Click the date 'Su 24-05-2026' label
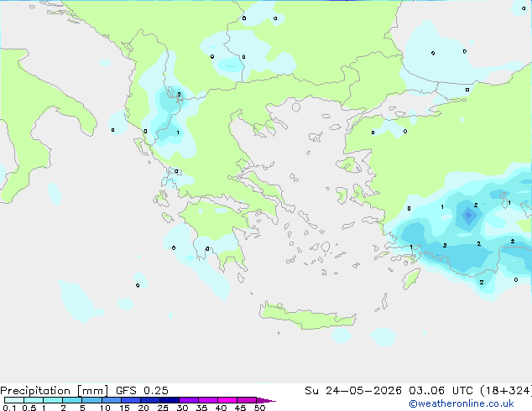 pos(353,391)
